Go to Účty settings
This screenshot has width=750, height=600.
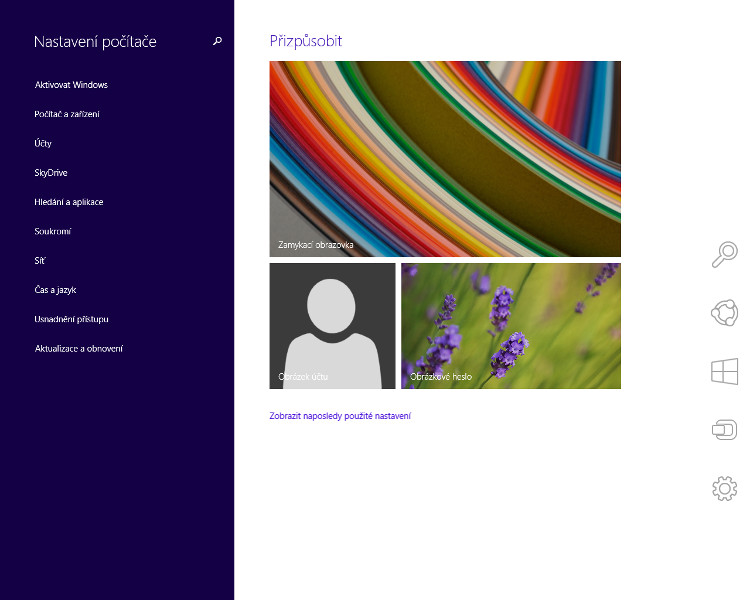pos(43,143)
